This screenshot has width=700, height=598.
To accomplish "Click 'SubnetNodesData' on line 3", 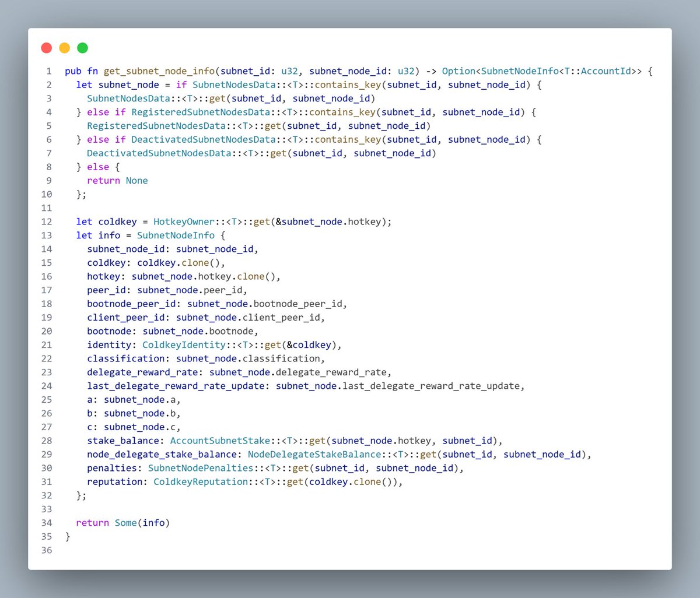I will 129,99.
